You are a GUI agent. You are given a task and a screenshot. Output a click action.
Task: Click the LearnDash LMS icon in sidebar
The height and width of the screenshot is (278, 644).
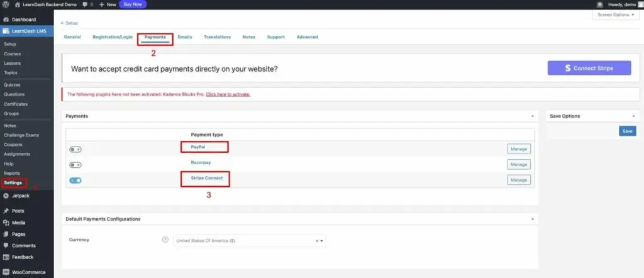point(6,31)
